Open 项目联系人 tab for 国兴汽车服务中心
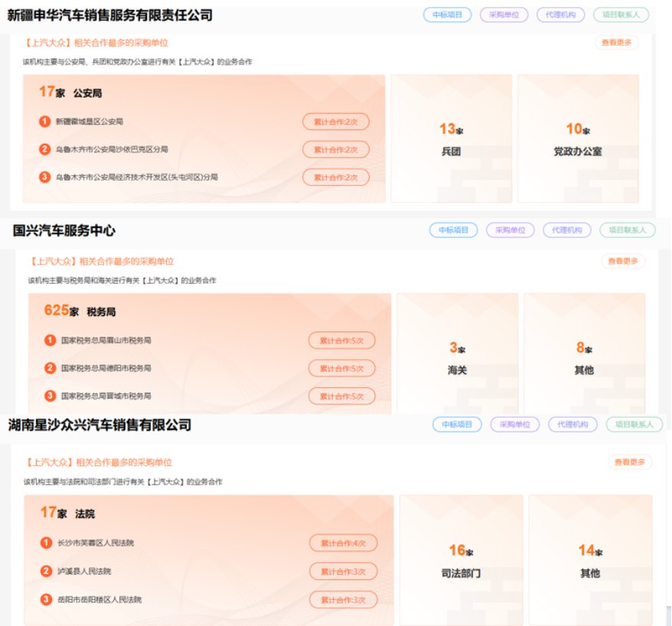 click(x=627, y=230)
